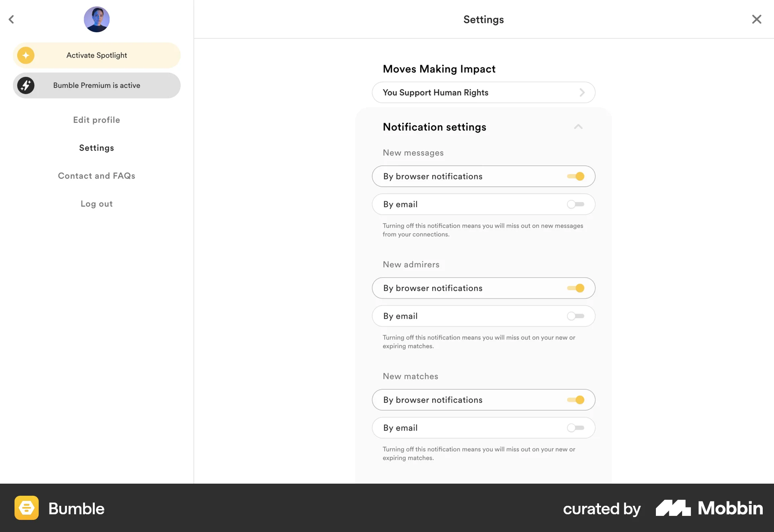Image resolution: width=774 pixels, height=532 pixels.
Task: Select Contact and FAQs in the sidebar
Action: (x=96, y=176)
